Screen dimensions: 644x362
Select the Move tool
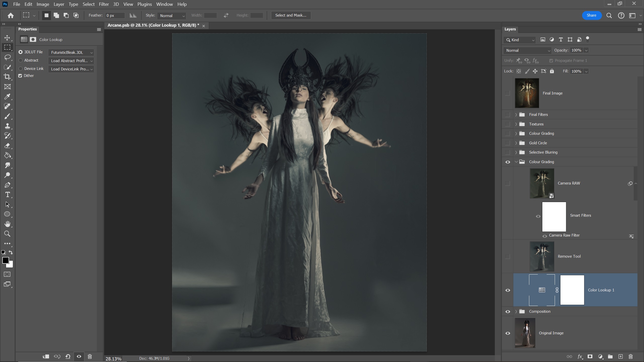pos(7,38)
